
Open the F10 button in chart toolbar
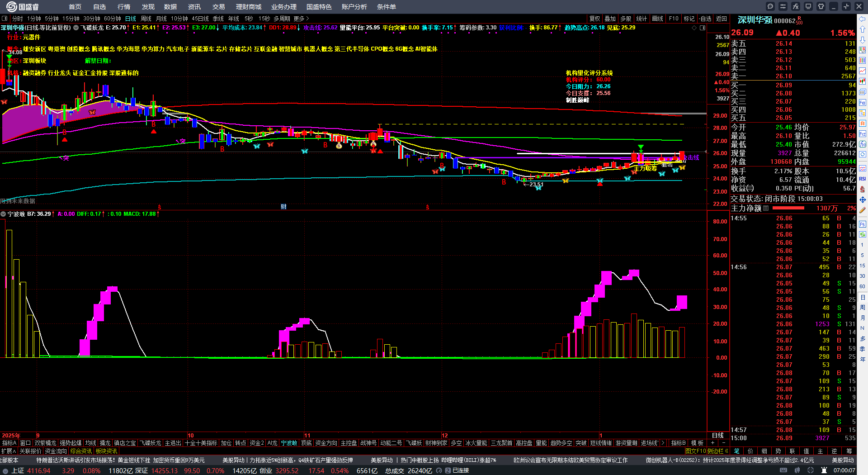click(x=674, y=19)
